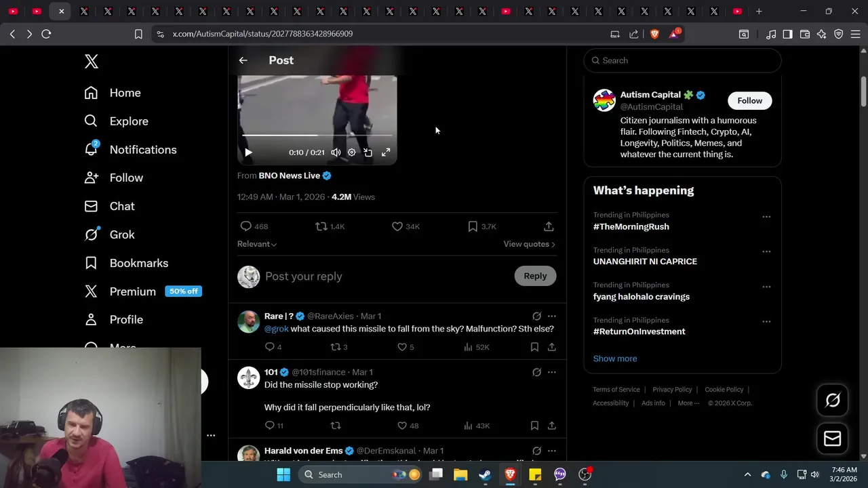This screenshot has width=868, height=488.
Task: Go back using the Post back arrow
Action: point(243,60)
